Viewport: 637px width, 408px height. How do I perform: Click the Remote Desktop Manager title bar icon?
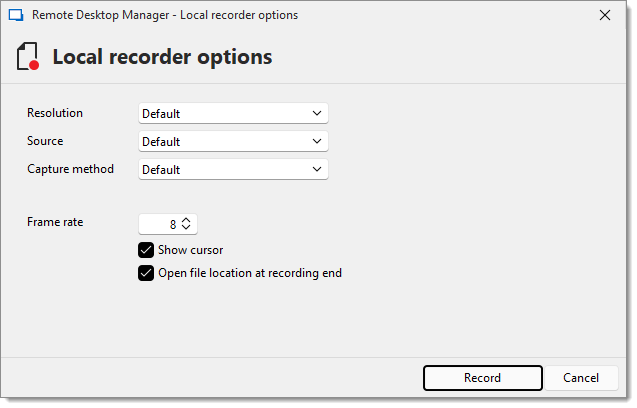(x=16, y=15)
